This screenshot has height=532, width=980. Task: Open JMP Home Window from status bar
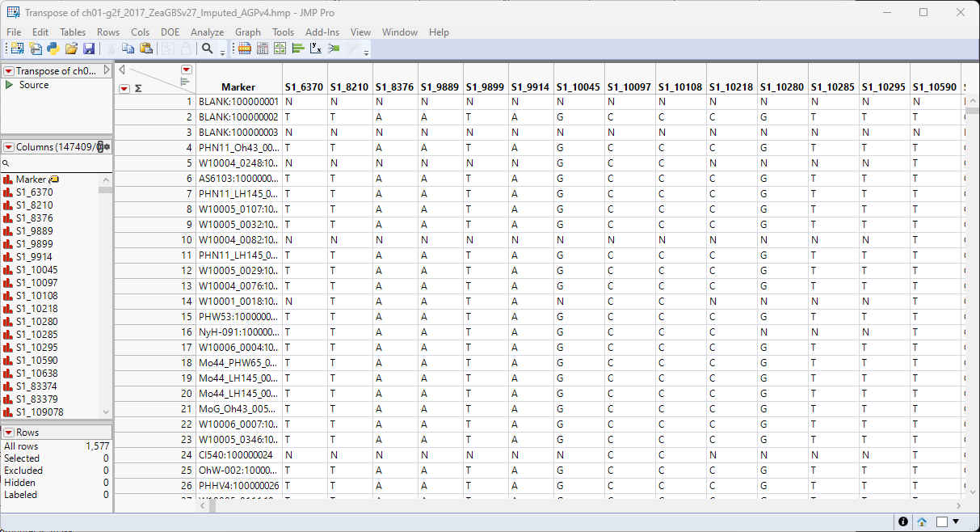[x=921, y=521]
